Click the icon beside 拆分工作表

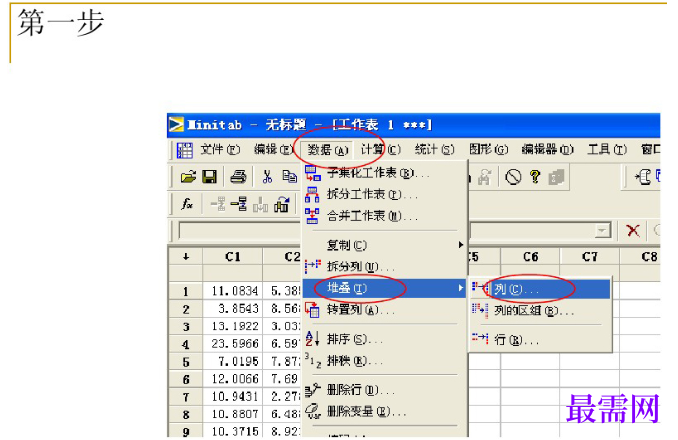click(x=312, y=194)
